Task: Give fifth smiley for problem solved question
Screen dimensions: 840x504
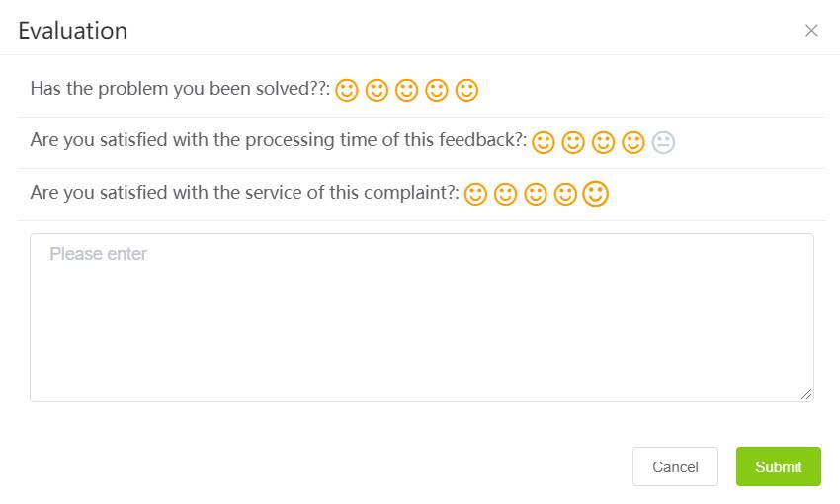Action: [x=466, y=90]
